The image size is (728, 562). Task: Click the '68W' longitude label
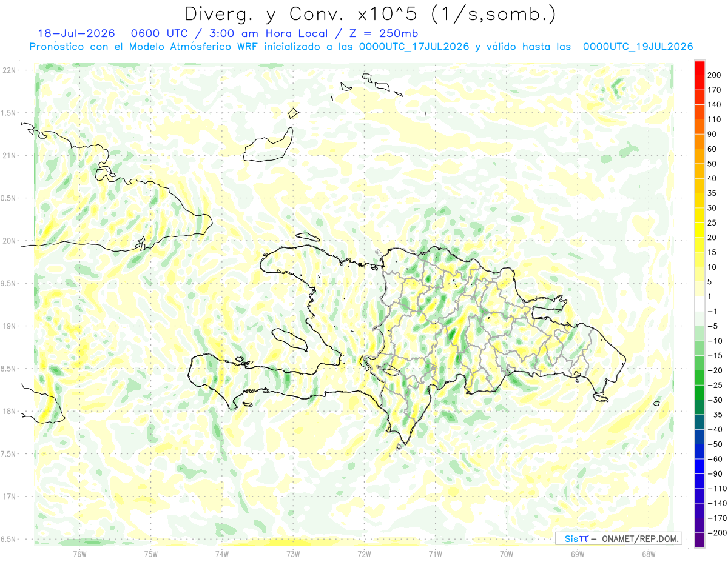click(649, 554)
